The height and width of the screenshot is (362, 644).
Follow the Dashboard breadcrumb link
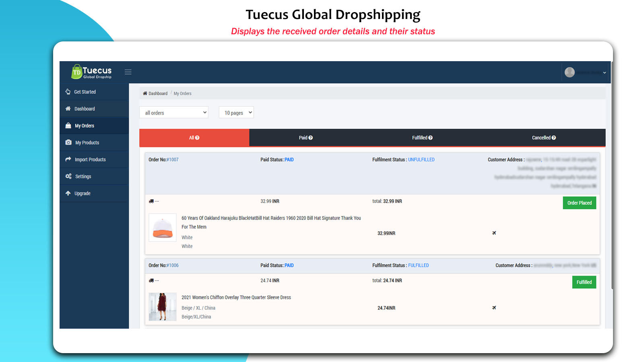point(158,93)
